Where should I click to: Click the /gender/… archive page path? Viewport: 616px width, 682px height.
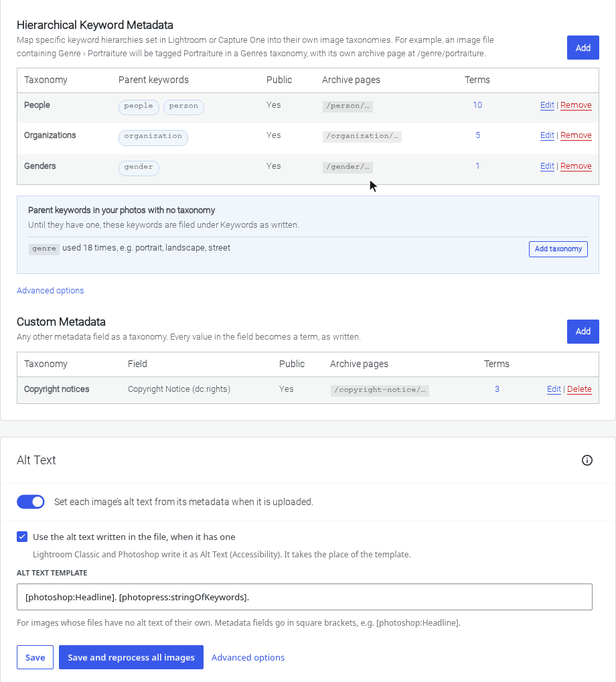[x=348, y=167]
